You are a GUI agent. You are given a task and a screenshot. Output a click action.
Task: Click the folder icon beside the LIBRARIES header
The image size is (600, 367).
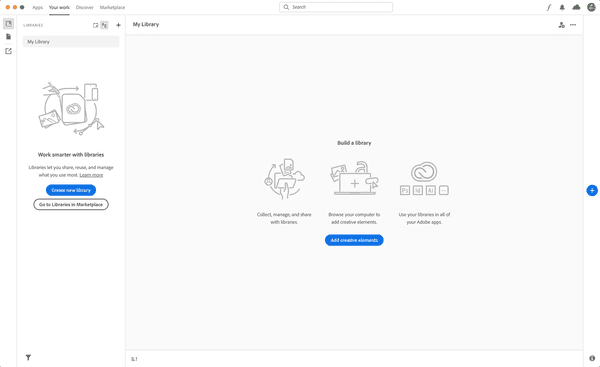point(95,25)
